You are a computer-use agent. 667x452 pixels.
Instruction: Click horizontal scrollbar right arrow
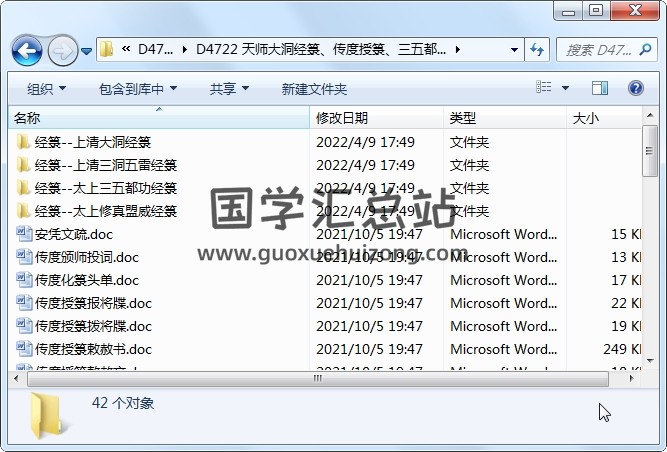click(x=632, y=378)
